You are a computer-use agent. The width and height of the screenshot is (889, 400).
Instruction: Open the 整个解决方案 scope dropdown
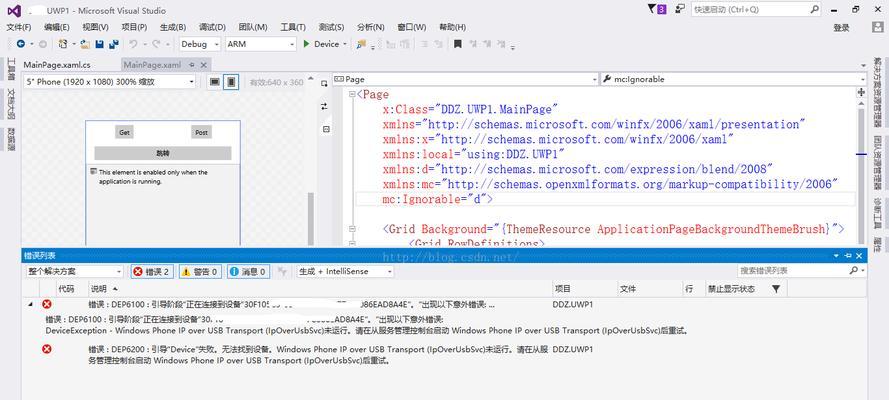click(74, 271)
